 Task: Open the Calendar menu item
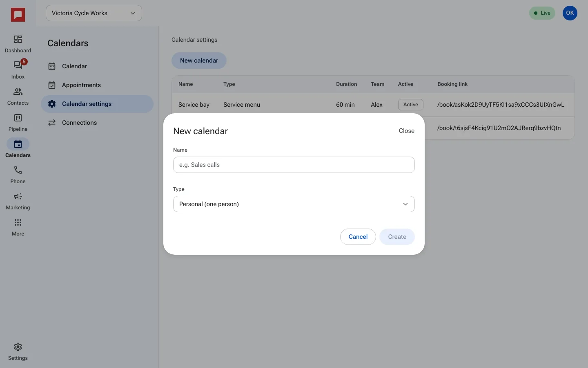(97, 66)
